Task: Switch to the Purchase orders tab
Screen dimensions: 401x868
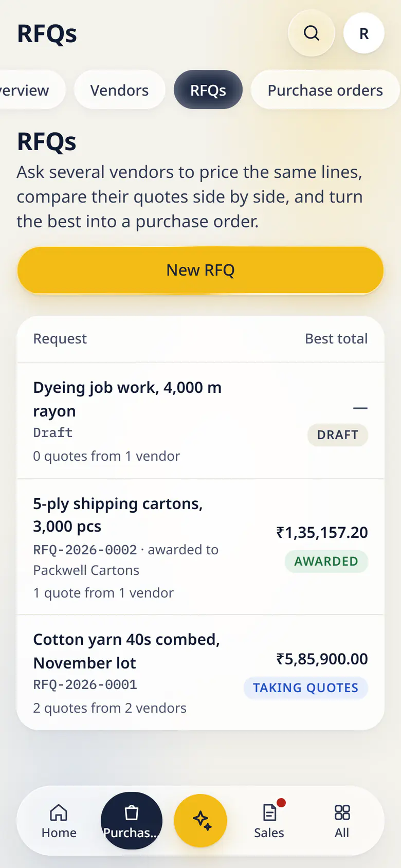Action: pos(325,90)
